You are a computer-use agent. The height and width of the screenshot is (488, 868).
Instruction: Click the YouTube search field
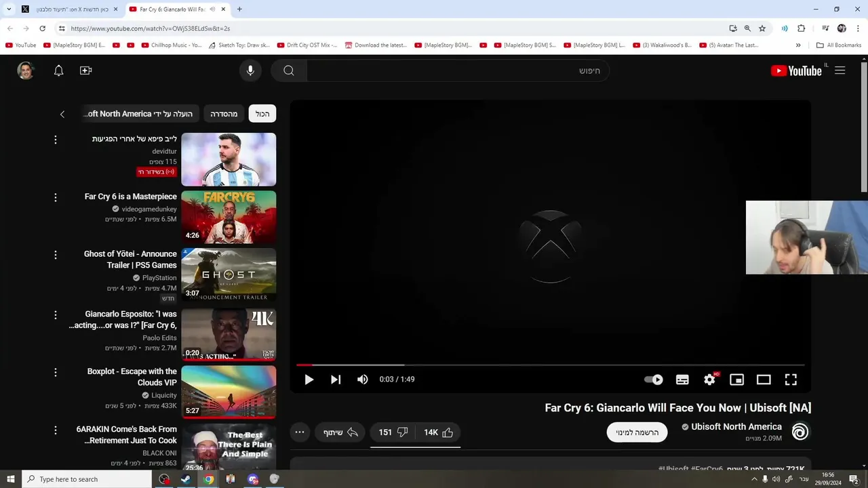point(458,70)
